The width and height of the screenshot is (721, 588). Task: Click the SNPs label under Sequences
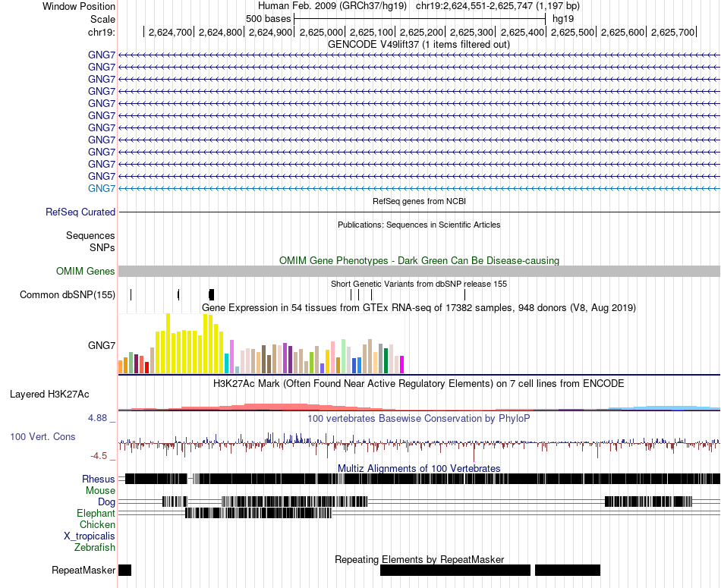click(102, 248)
